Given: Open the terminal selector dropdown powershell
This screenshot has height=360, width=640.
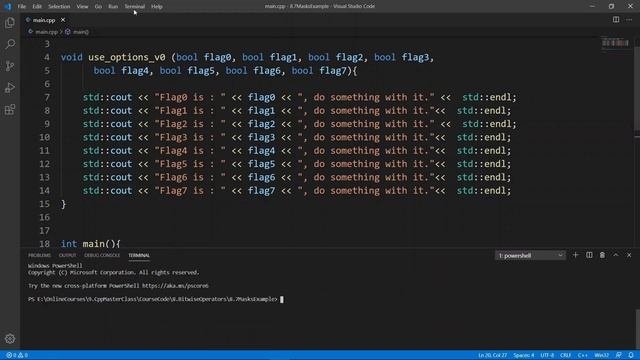Looking at the screenshot, I should coord(530,256).
